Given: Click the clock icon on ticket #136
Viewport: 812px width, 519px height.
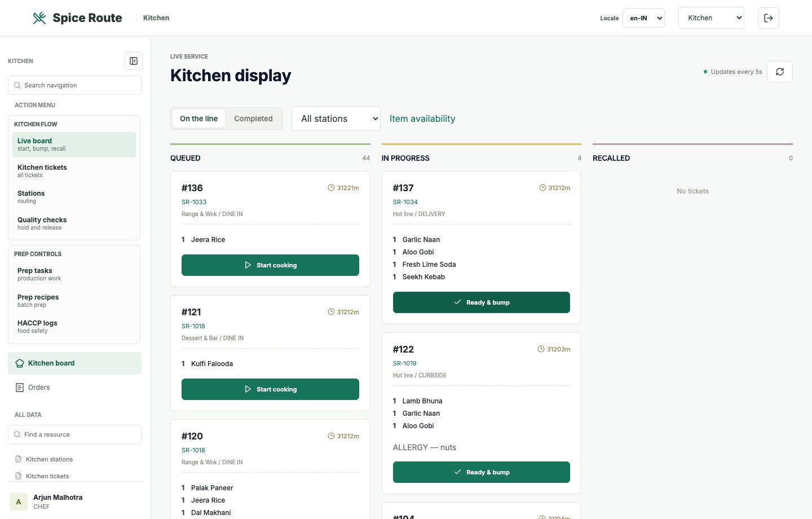Looking at the screenshot, I should (332, 188).
